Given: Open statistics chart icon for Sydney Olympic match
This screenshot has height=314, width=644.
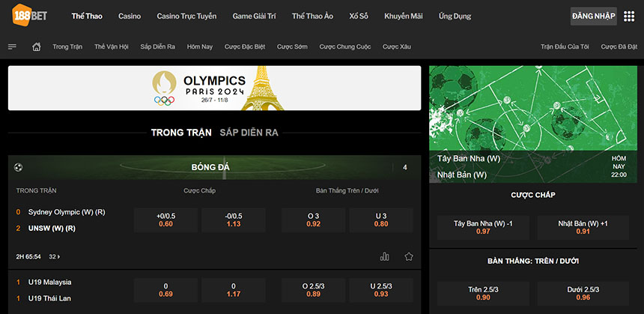Looking at the screenshot, I should tap(384, 256).
